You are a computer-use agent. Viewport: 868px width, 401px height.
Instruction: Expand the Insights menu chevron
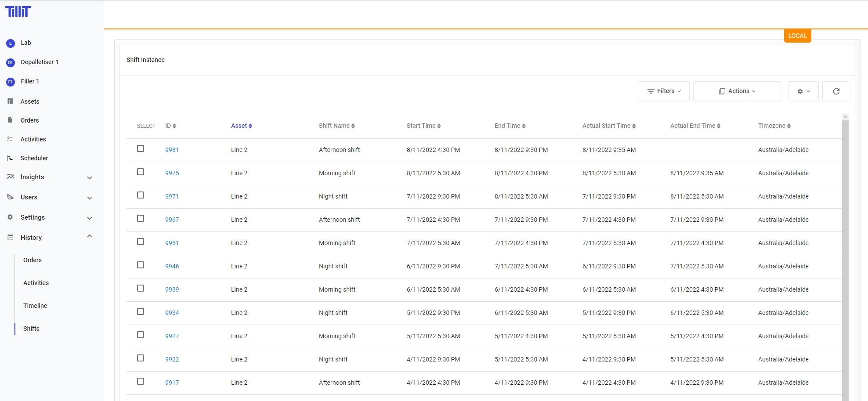click(x=90, y=178)
